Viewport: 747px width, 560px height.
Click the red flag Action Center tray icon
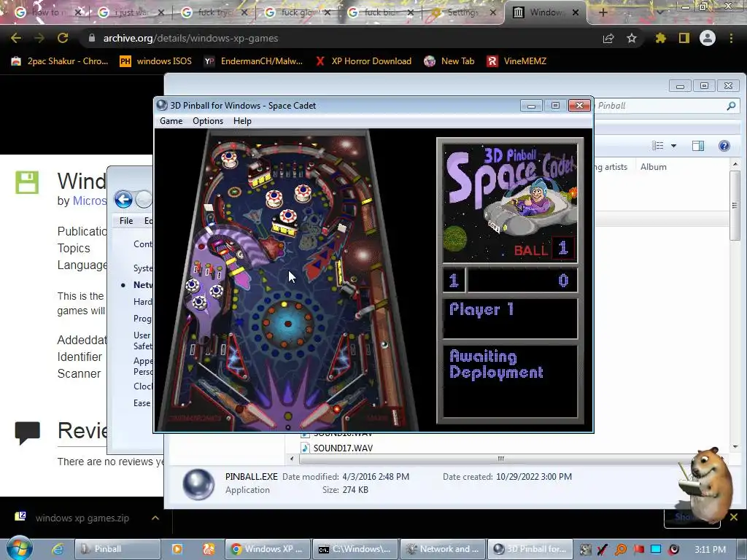(x=638, y=549)
